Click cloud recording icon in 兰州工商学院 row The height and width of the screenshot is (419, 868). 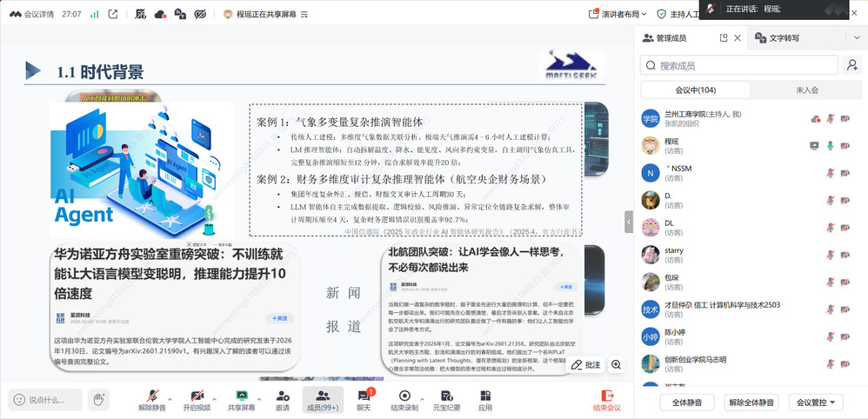(x=815, y=118)
